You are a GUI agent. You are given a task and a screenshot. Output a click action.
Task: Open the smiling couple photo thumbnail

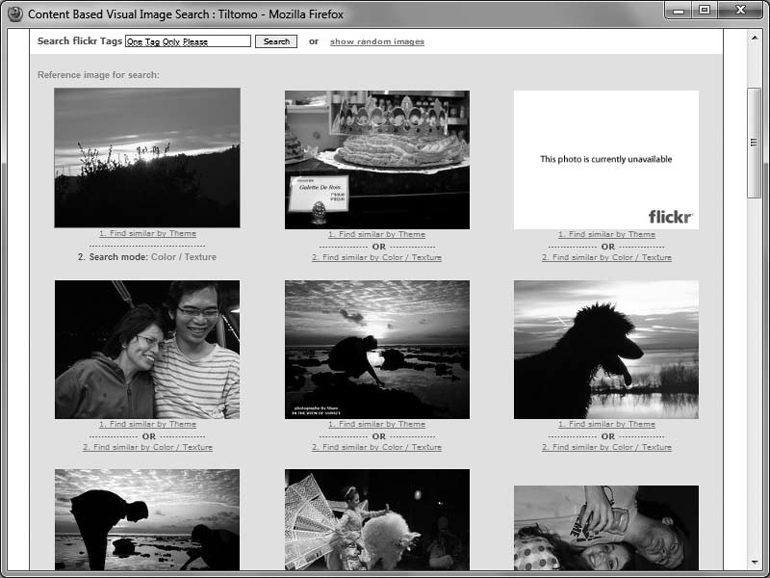147,349
